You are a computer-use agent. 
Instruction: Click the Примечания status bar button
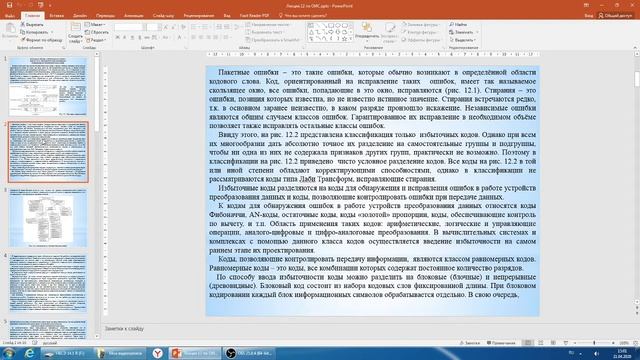tap(501, 343)
